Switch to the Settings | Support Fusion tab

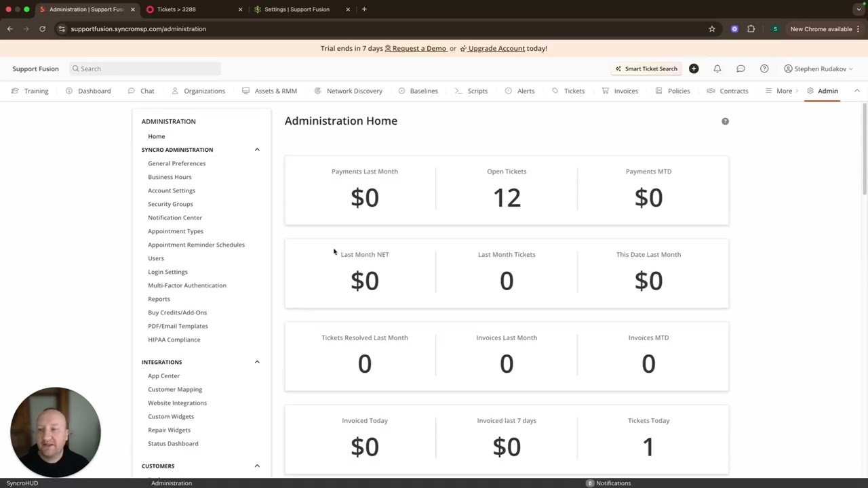click(x=302, y=9)
